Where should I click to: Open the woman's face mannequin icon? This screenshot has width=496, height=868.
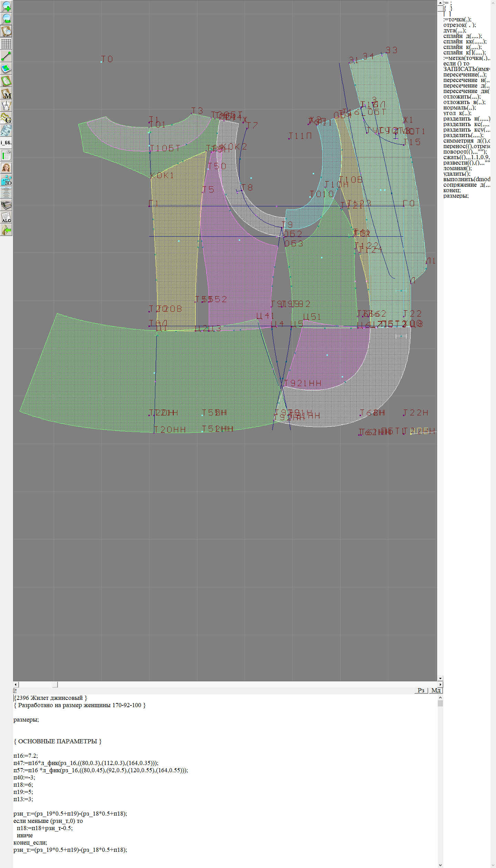[x=6, y=168]
